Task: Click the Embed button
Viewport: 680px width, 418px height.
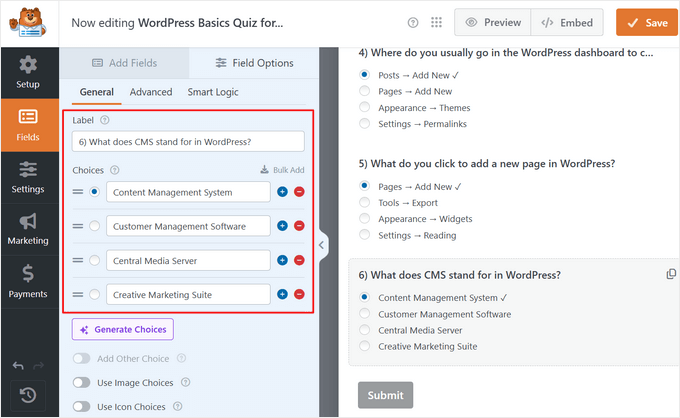Action: pyautogui.click(x=567, y=22)
